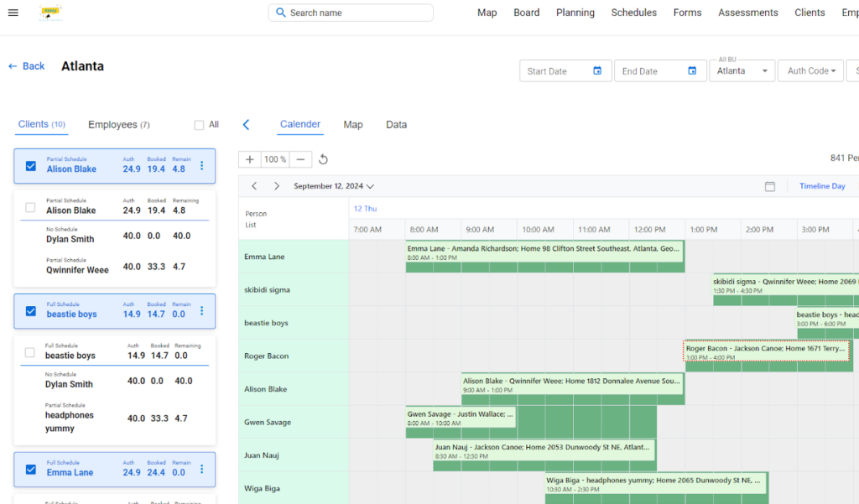Uncheck the Alison Blake schedule card checkbox

(x=31, y=165)
